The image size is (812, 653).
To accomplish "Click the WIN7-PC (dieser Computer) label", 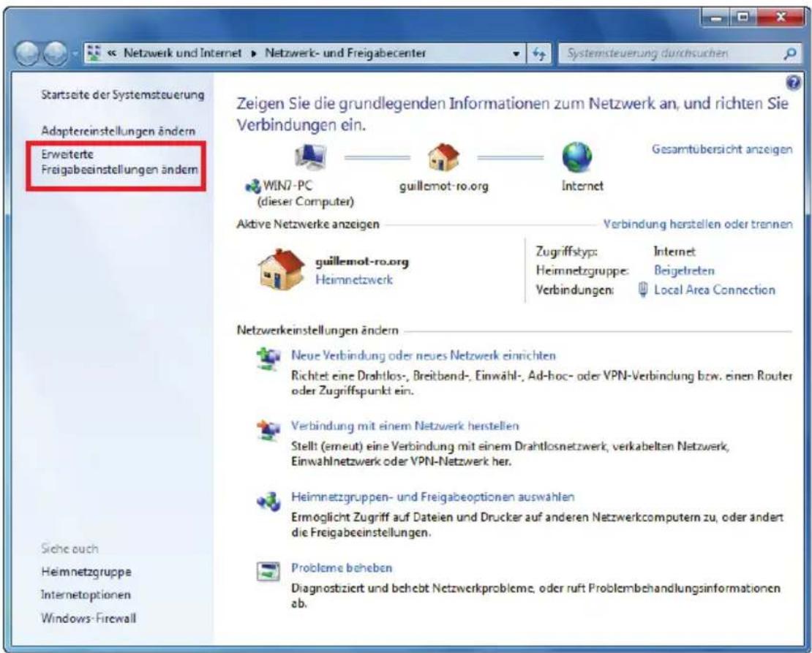I will [307, 193].
